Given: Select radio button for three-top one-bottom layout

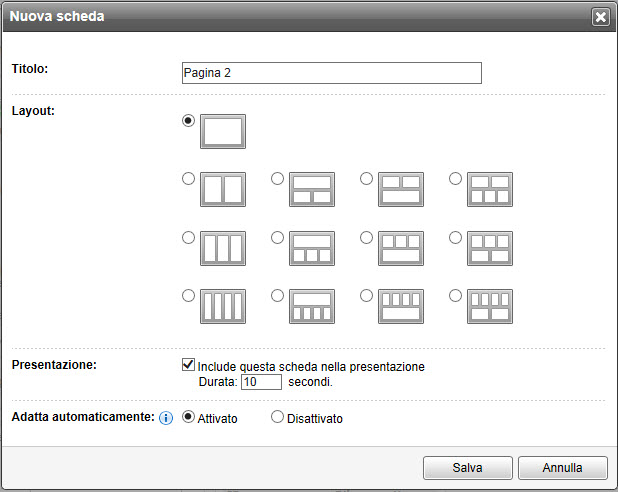Looking at the screenshot, I should pyautogui.click(x=367, y=237).
